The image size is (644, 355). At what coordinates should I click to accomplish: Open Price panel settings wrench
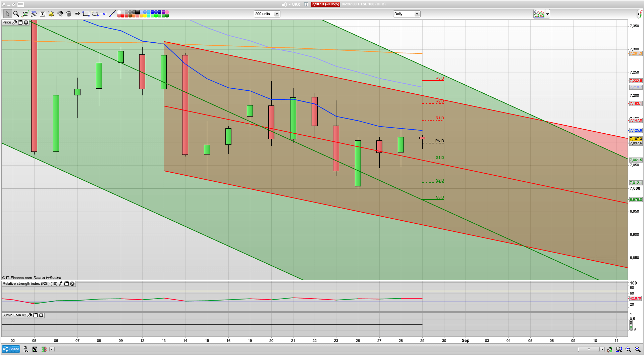14,22
